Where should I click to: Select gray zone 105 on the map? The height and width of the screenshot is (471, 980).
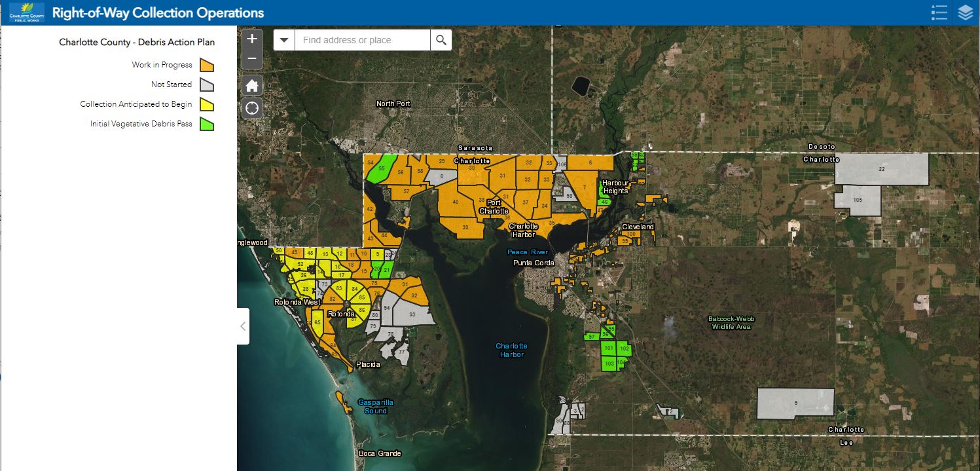pos(858,200)
